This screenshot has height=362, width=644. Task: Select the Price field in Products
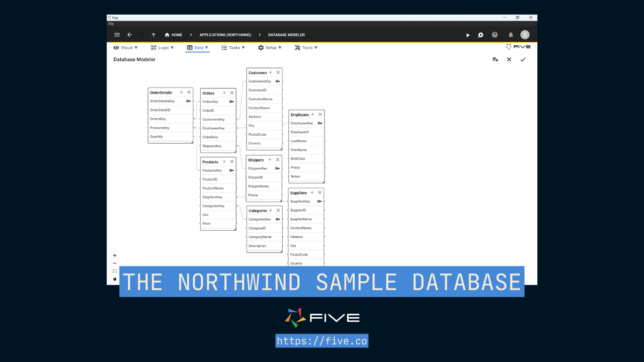[x=218, y=224]
